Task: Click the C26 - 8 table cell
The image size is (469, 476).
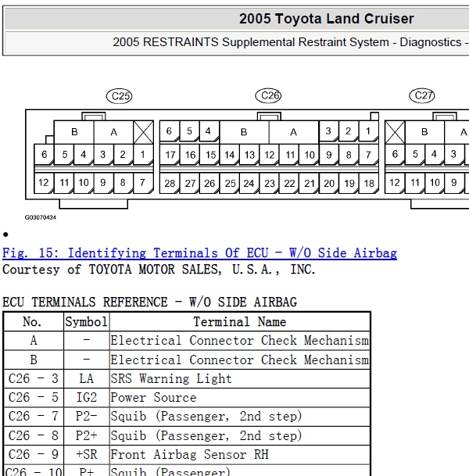Action: click(x=34, y=435)
